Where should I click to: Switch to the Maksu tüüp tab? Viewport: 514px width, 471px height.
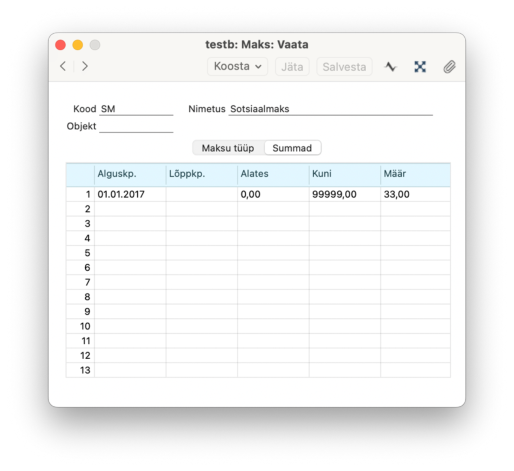click(228, 148)
